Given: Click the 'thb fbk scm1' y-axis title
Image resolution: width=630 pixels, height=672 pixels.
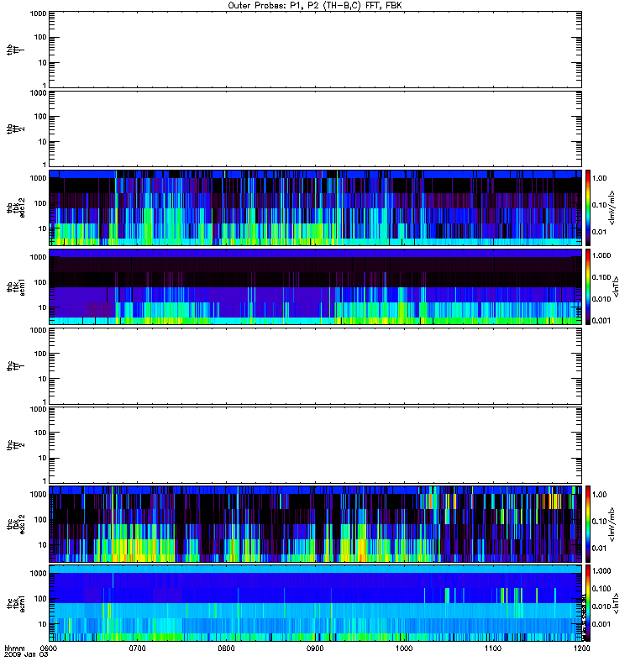Looking at the screenshot, I should coord(16,286).
